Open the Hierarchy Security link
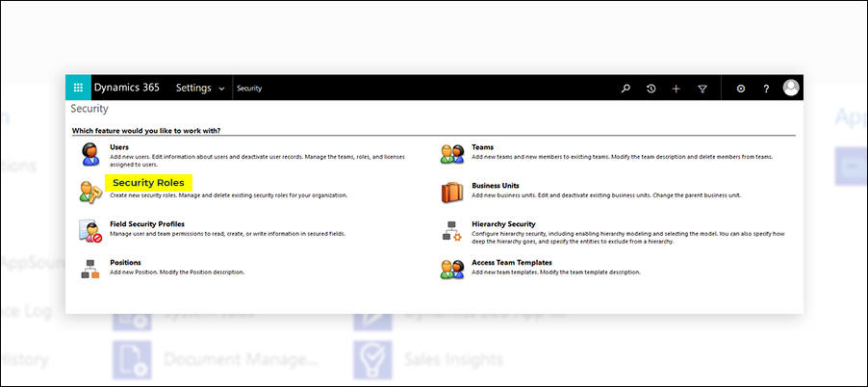This screenshot has height=387, width=868. tap(503, 224)
